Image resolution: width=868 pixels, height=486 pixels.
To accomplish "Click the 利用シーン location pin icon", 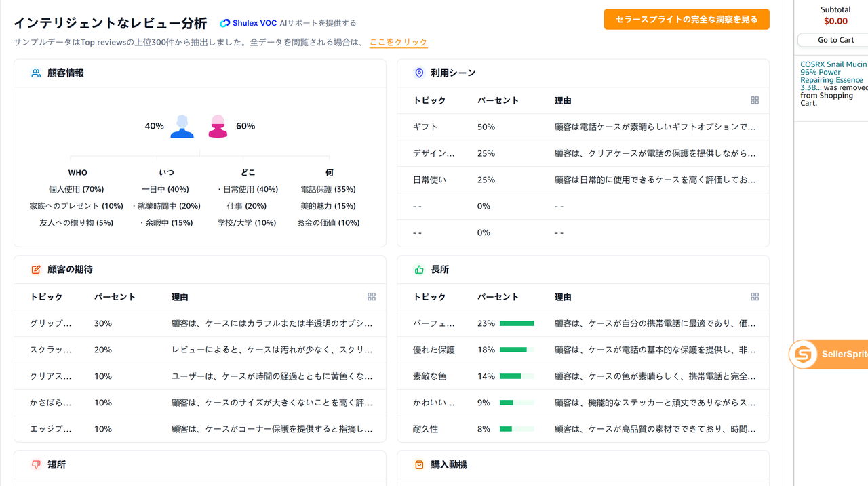I will point(419,73).
